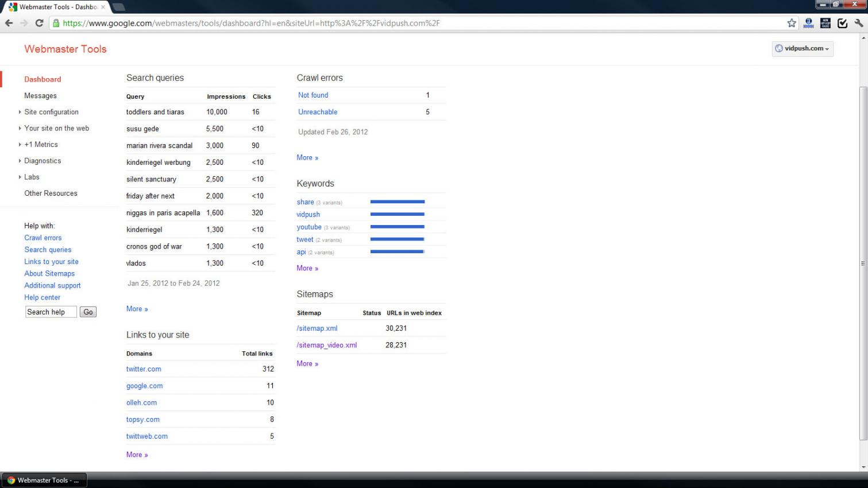Open the youtube keyword link

(309, 227)
